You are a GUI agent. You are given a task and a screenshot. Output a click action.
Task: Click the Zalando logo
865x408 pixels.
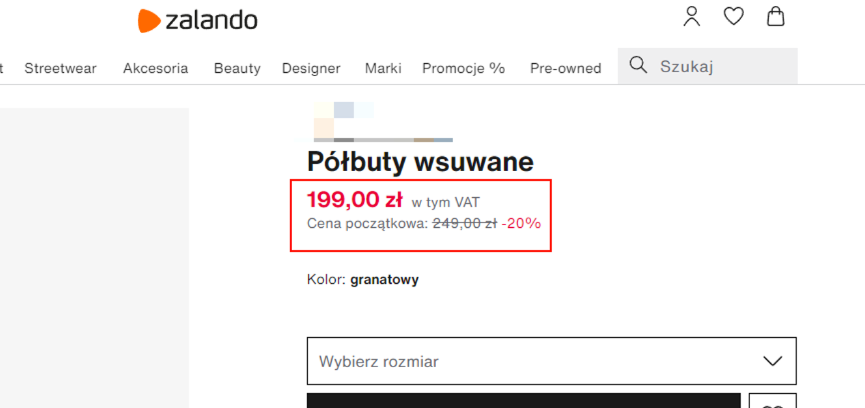click(197, 19)
